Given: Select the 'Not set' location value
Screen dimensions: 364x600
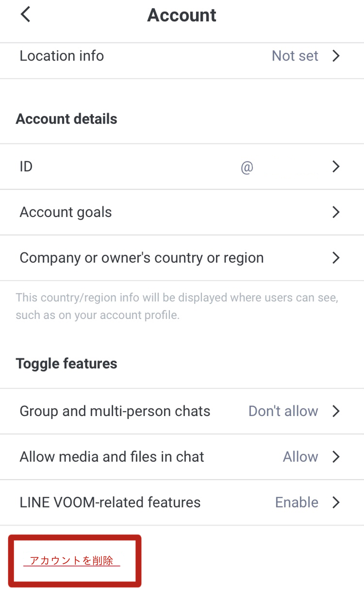Looking at the screenshot, I should (x=294, y=56).
